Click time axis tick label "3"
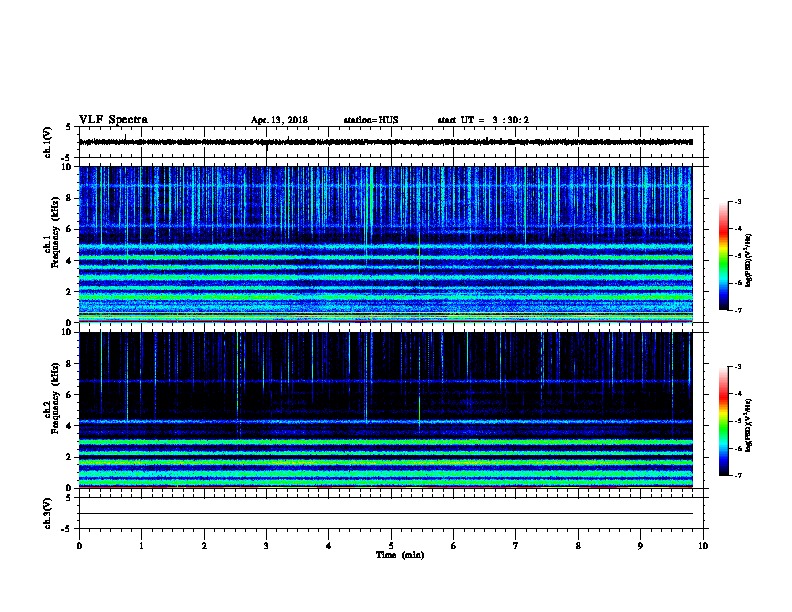Image resolution: width=792 pixels, height=612 pixels. click(x=266, y=546)
